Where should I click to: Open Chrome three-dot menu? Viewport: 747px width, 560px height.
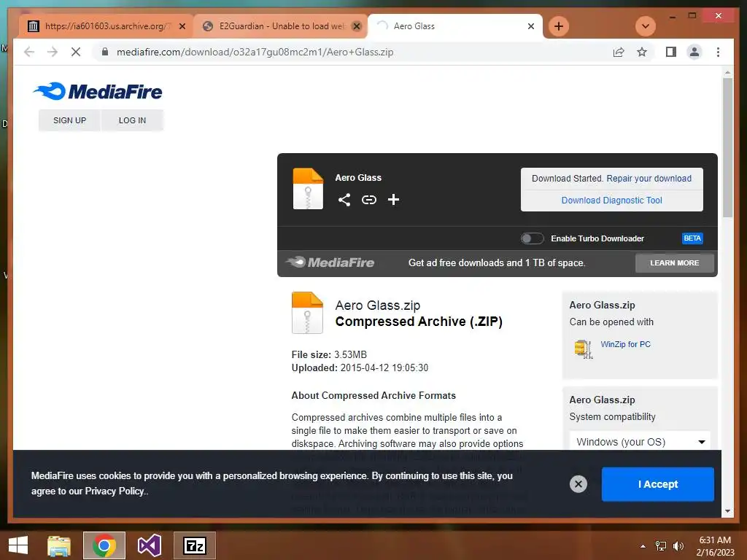click(718, 52)
